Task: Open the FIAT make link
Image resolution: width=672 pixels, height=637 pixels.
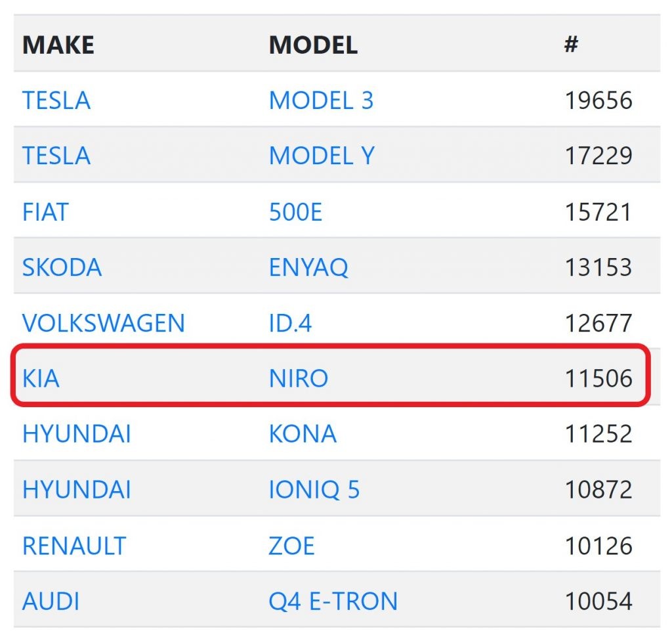Action: [45, 212]
